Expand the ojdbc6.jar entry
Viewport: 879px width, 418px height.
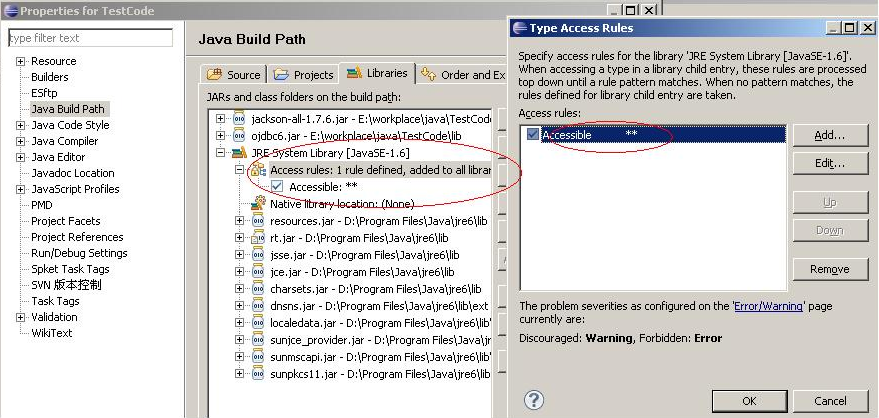[220, 135]
